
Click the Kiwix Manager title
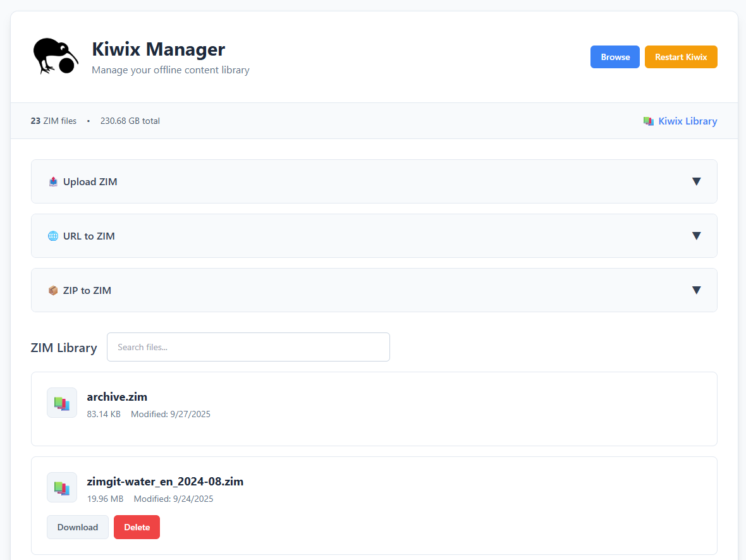[159, 49]
